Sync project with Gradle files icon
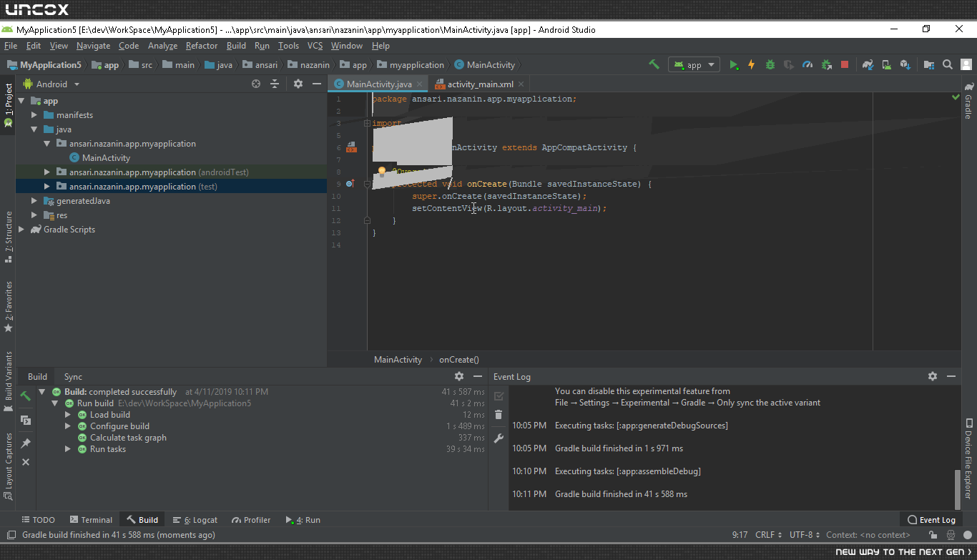The width and height of the screenshot is (977, 560). 868,64
